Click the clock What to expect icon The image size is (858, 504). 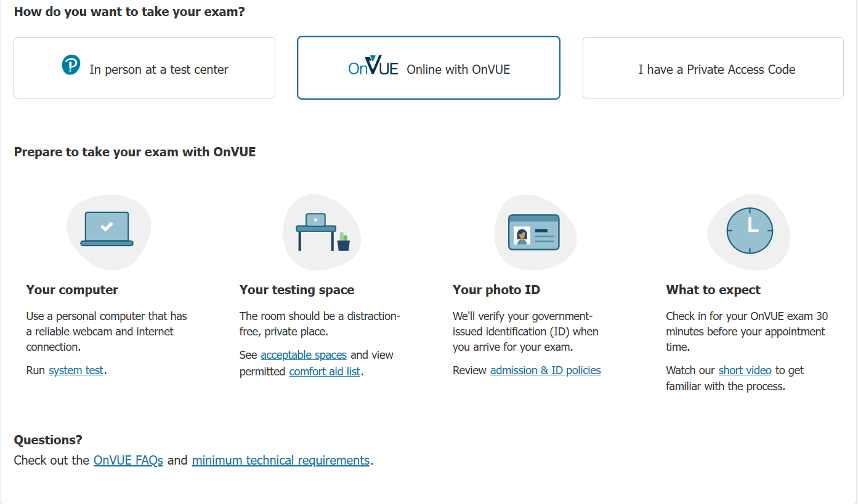(750, 231)
